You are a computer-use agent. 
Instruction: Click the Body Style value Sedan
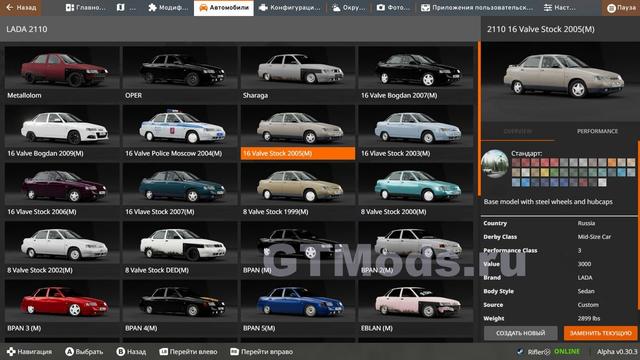(586, 291)
